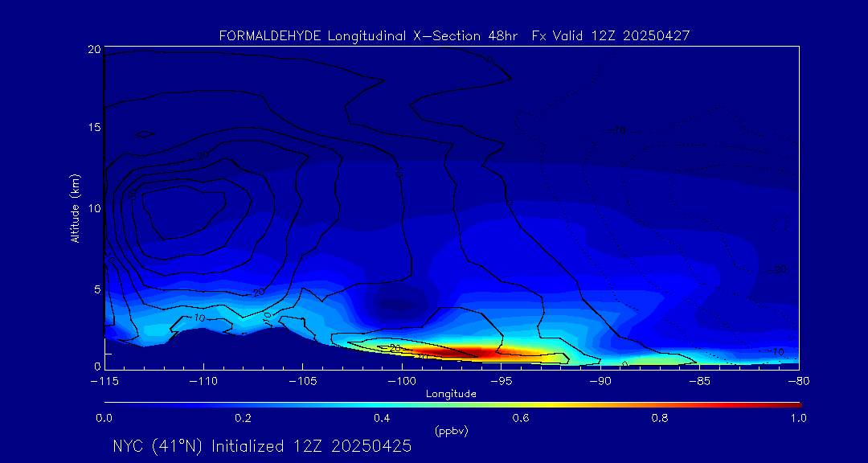The image size is (868, 463).
Task: Pick the 0.6 color scale label
Action: pyautogui.click(x=521, y=418)
